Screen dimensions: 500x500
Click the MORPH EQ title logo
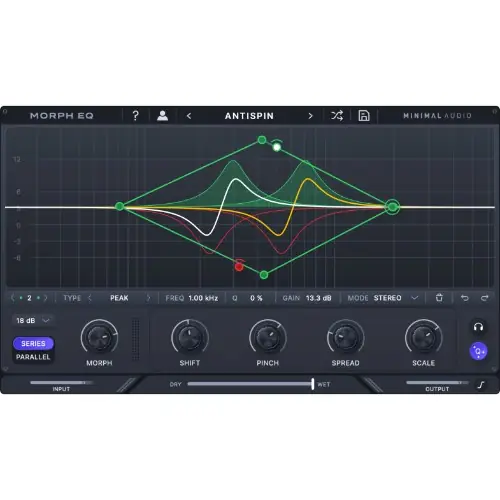pos(62,116)
